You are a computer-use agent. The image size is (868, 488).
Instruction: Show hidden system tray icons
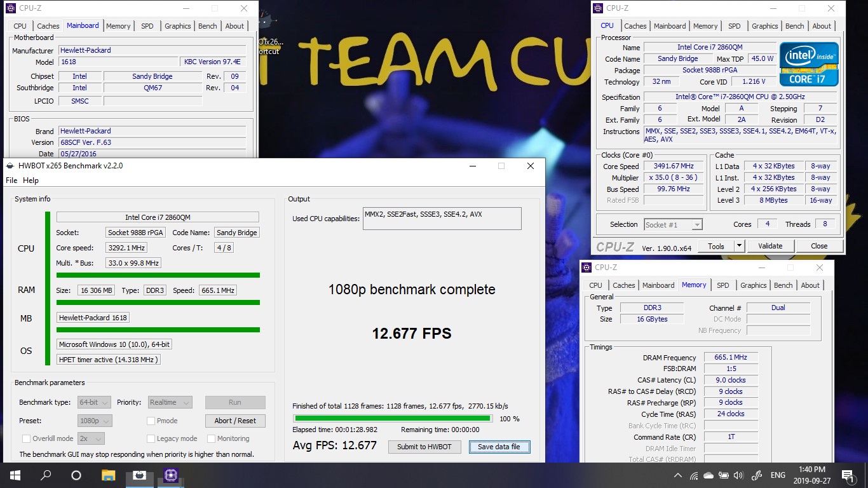point(679,475)
